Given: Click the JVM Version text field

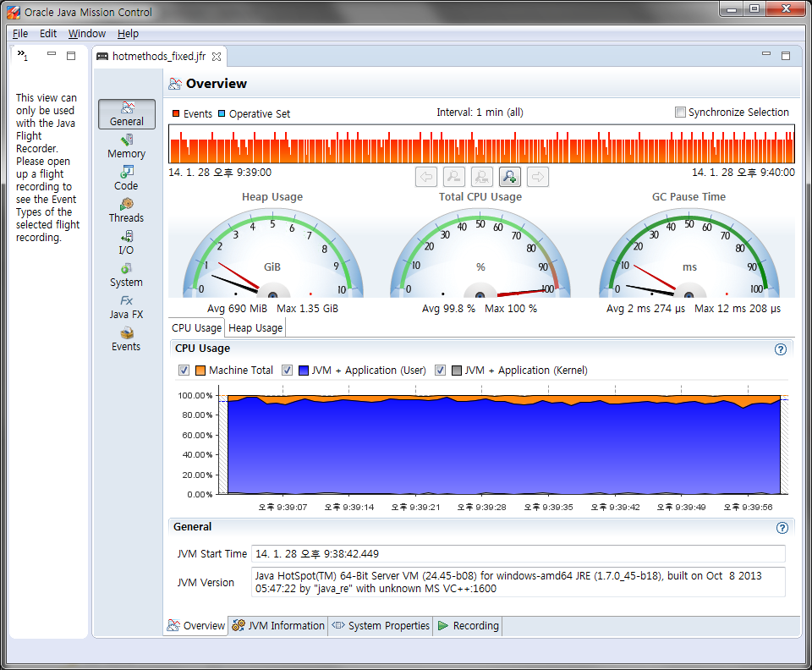Looking at the screenshot, I should (x=518, y=582).
